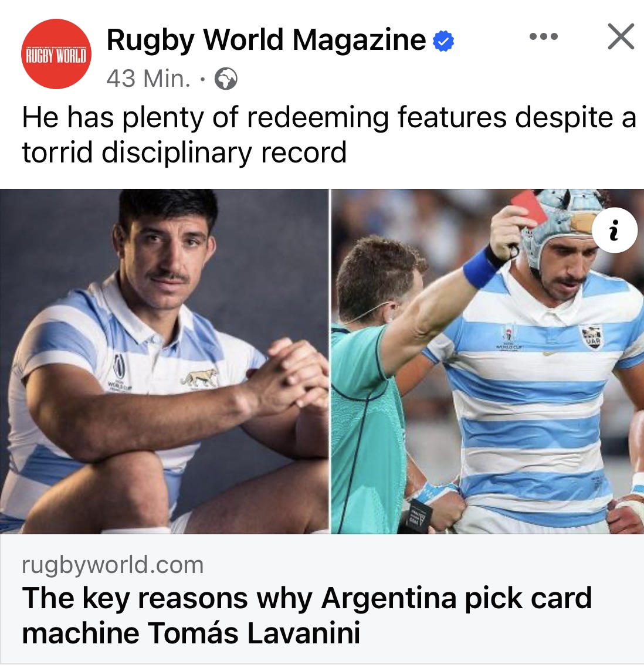The width and height of the screenshot is (644, 668).
Task: Open the headline about Tomás Lavanini
Action: (x=307, y=615)
